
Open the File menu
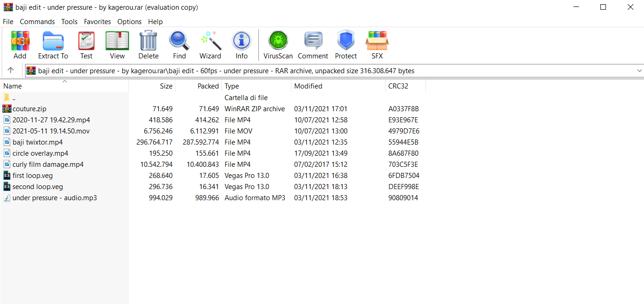(8, 22)
